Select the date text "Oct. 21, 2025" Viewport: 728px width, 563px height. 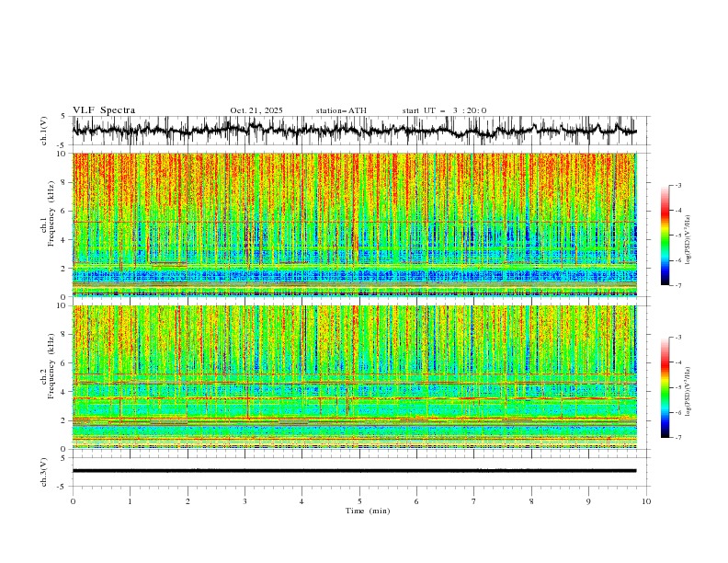click(x=256, y=110)
